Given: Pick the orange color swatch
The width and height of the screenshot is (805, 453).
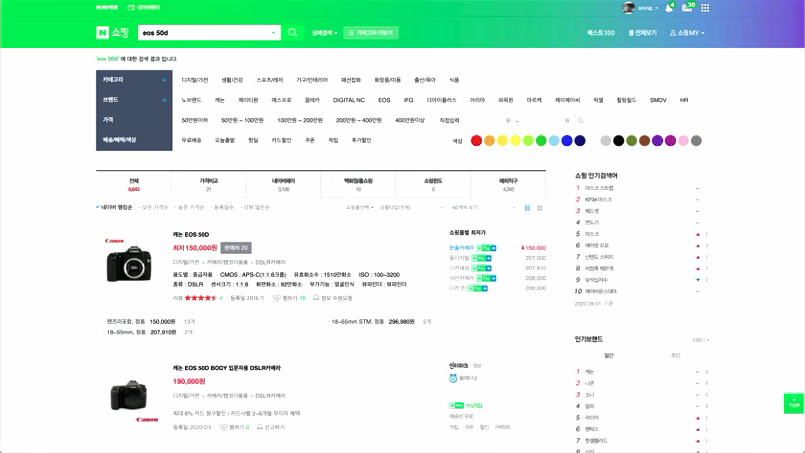Looking at the screenshot, I should click(489, 141).
